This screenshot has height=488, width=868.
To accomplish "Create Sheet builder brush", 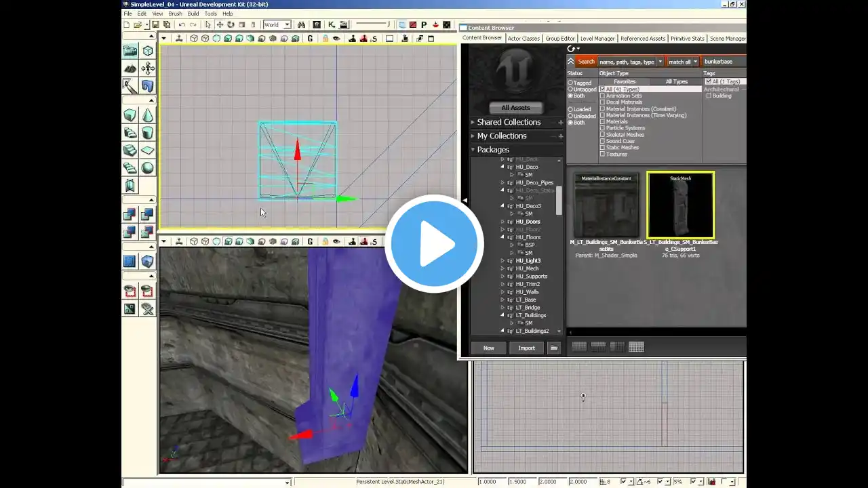I will pyautogui.click(x=148, y=151).
